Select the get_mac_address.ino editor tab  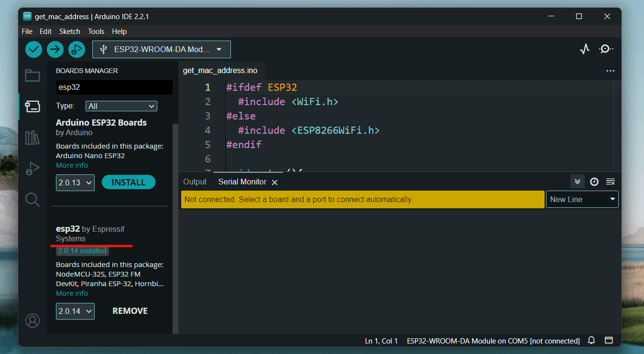[220, 71]
